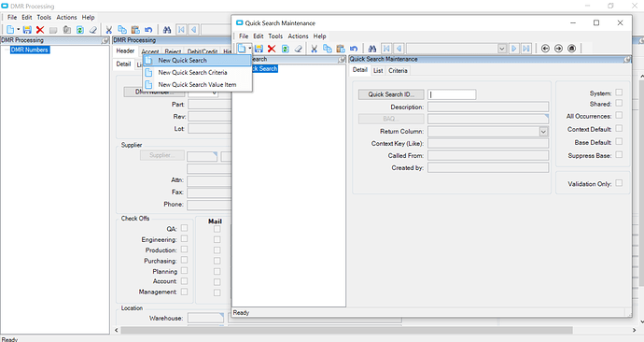Click the back arrow circle navigation icon
This screenshot has height=342, width=644.
(x=545, y=49)
